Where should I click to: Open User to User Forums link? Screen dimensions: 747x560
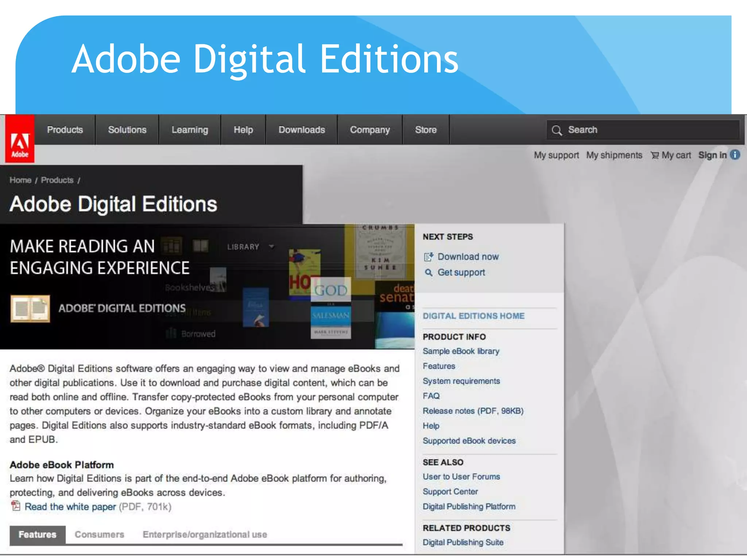pos(461,477)
